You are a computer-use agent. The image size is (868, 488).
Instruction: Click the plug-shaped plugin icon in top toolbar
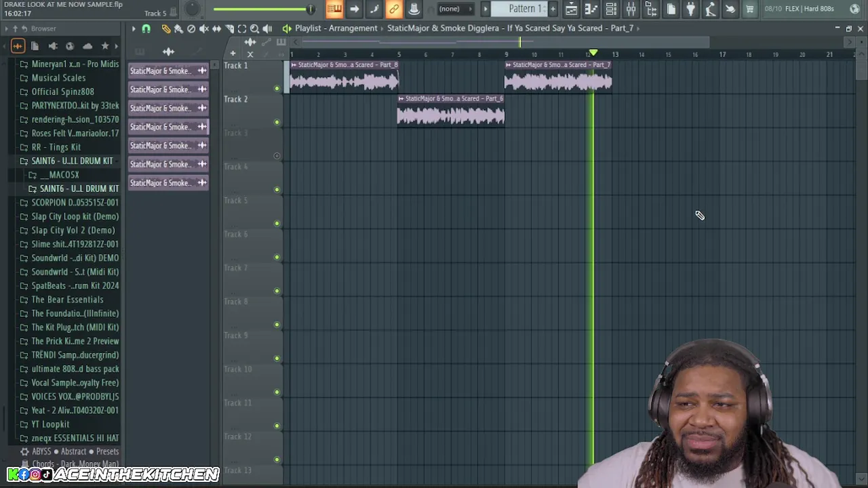(690, 9)
